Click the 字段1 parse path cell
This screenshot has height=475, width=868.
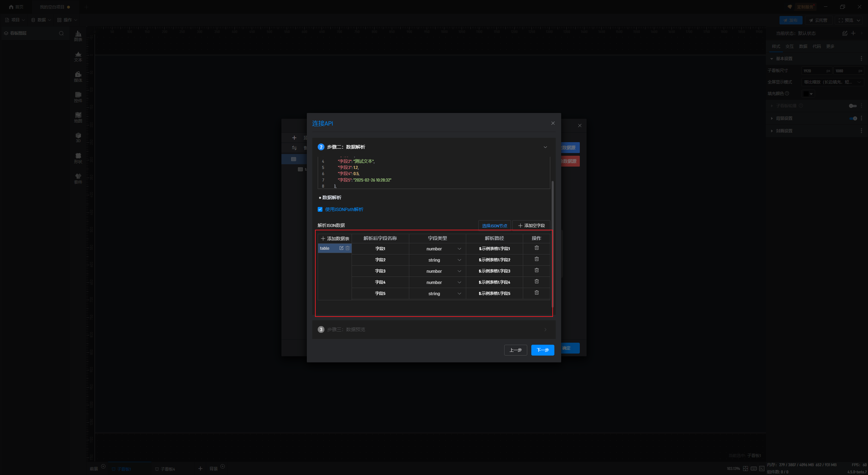(494, 249)
